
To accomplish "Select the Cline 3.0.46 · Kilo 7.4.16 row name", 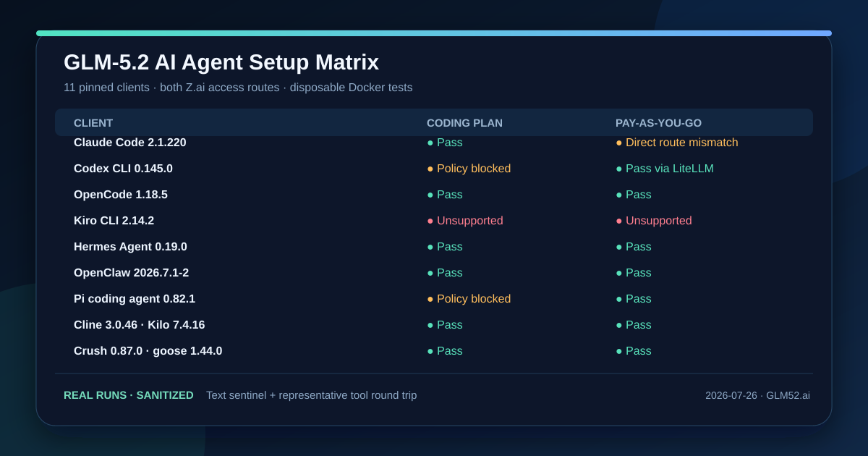I will click(x=139, y=325).
